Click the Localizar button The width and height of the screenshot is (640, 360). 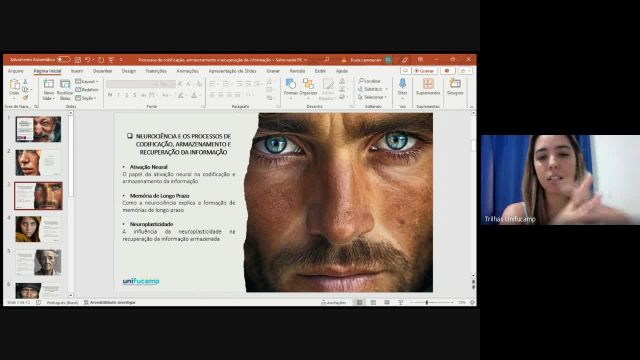369,81
